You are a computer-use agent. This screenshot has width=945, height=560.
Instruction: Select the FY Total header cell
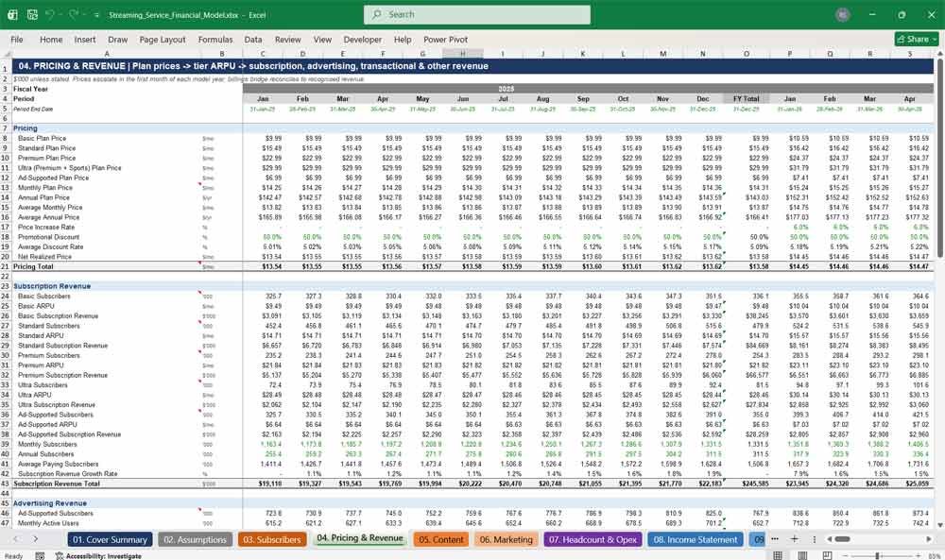[x=746, y=99]
